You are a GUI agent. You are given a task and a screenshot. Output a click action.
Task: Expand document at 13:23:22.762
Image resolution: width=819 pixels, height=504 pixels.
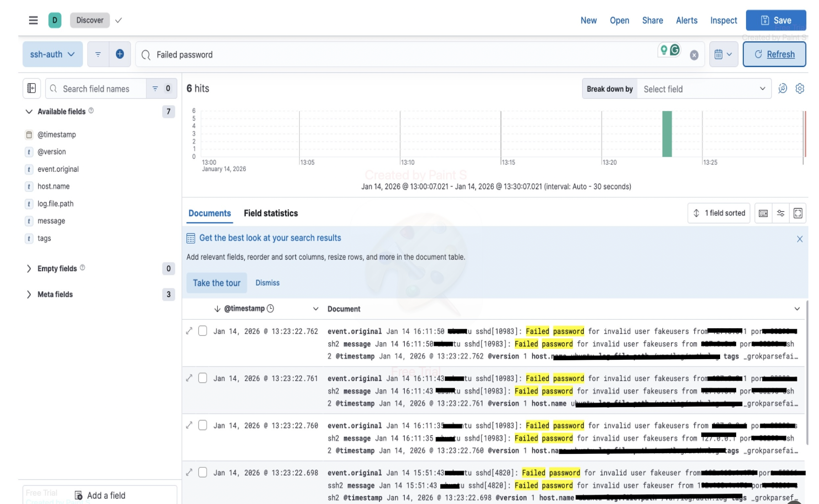pos(189,331)
